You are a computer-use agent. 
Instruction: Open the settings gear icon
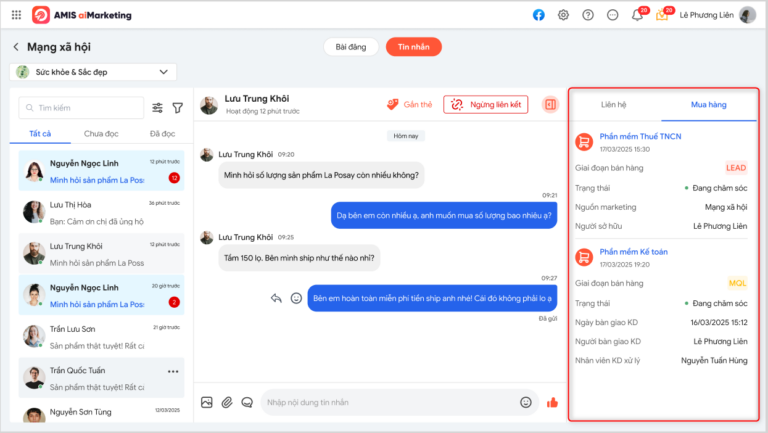pos(563,15)
